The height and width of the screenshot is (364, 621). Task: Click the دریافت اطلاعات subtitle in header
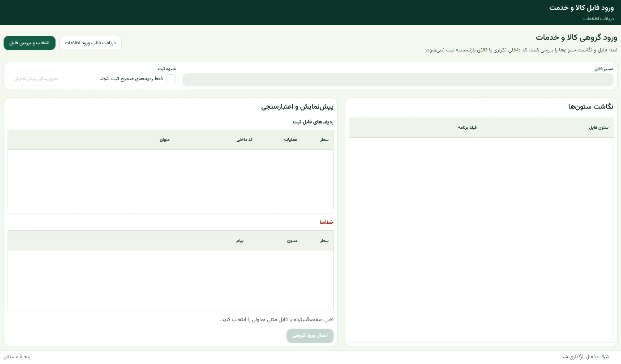pyautogui.click(x=599, y=19)
